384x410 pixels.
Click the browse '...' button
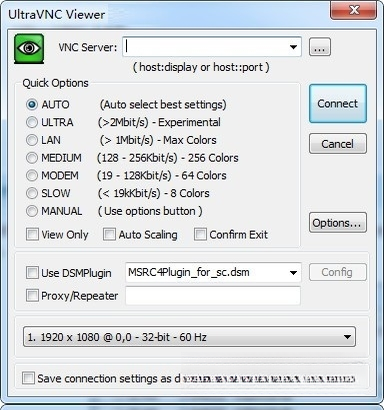click(320, 47)
